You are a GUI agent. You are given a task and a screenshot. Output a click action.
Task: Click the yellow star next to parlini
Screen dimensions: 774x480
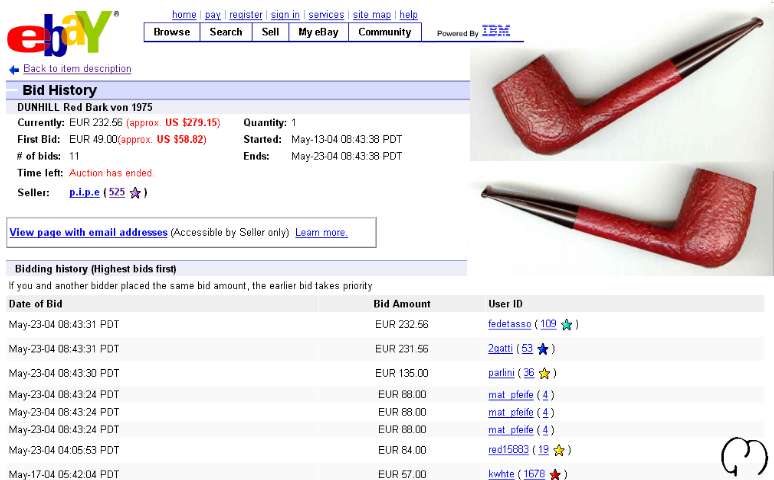(x=544, y=373)
